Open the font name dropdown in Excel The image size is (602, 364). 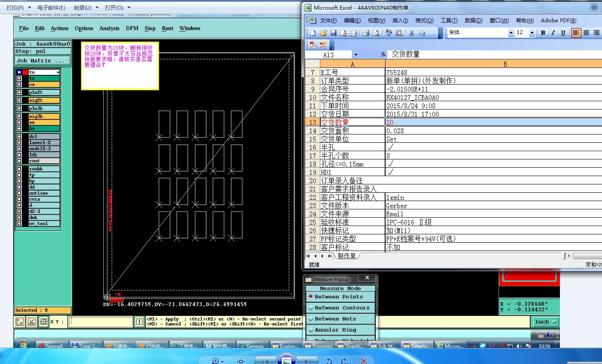coord(511,33)
